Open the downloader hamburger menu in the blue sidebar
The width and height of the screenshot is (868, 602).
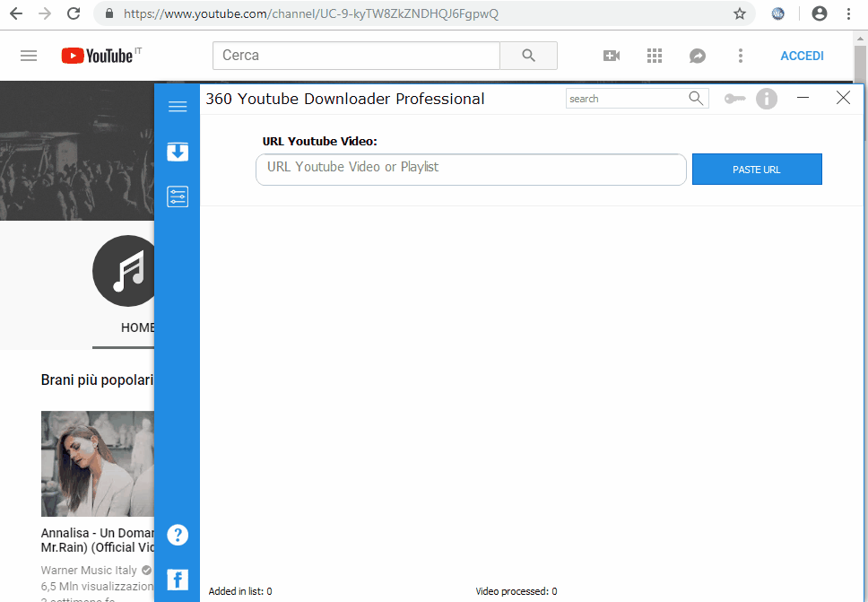pos(178,107)
